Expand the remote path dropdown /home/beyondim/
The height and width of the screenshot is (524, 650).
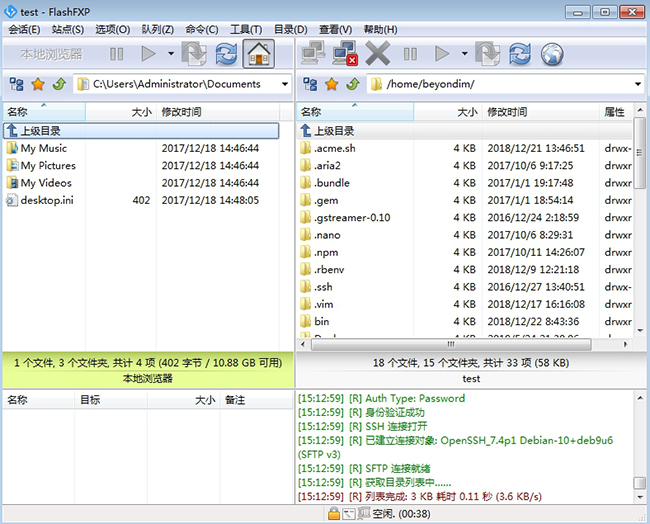[638, 84]
